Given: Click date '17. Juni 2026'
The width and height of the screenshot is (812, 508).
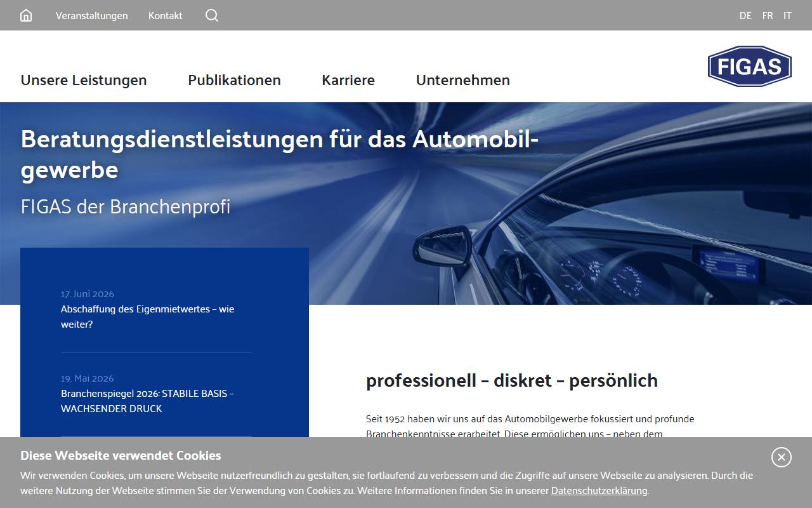Looking at the screenshot, I should [88, 294].
